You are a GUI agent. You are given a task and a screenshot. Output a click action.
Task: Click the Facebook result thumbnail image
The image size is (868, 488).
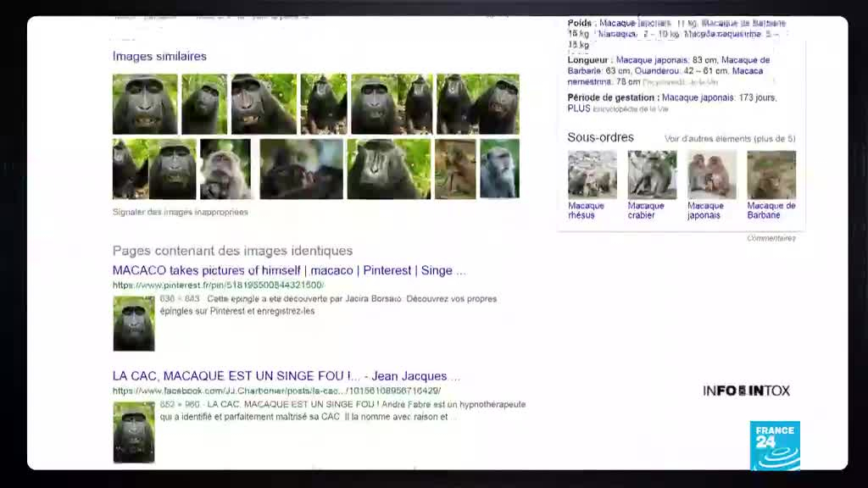coord(134,432)
